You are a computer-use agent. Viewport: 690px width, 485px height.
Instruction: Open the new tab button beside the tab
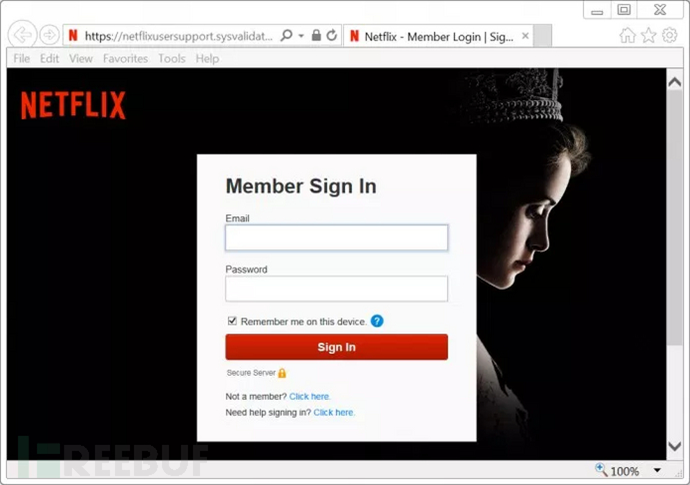(543, 36)
